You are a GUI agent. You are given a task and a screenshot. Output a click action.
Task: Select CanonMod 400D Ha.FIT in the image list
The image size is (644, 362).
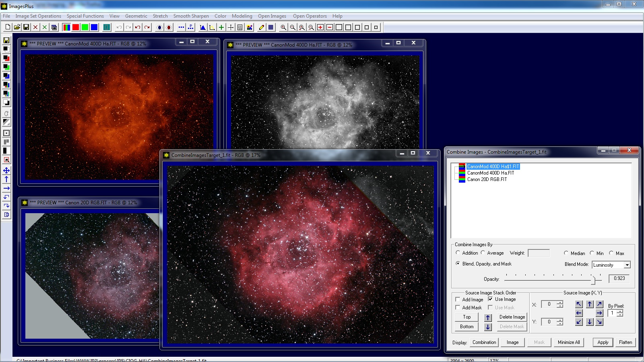click(490, 173)
